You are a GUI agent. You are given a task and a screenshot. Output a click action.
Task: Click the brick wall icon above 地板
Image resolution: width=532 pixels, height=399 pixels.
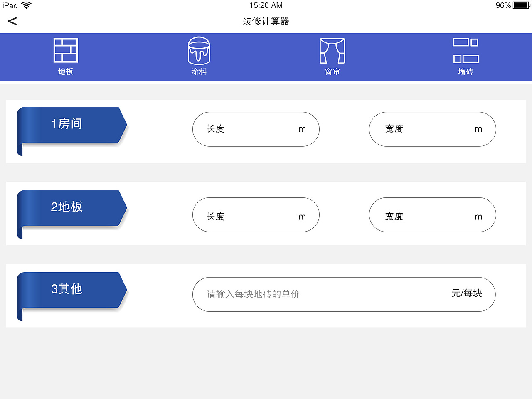65,50
